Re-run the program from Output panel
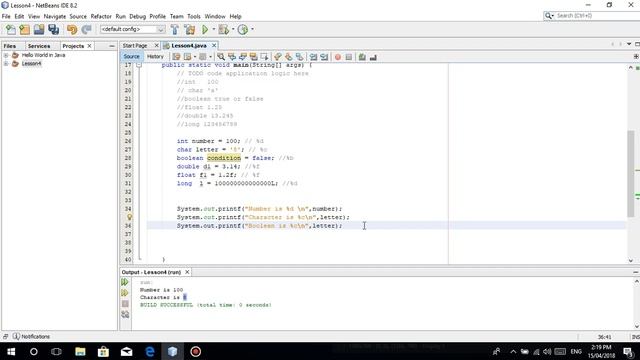640x360 pixels. (x=125, y=282)
